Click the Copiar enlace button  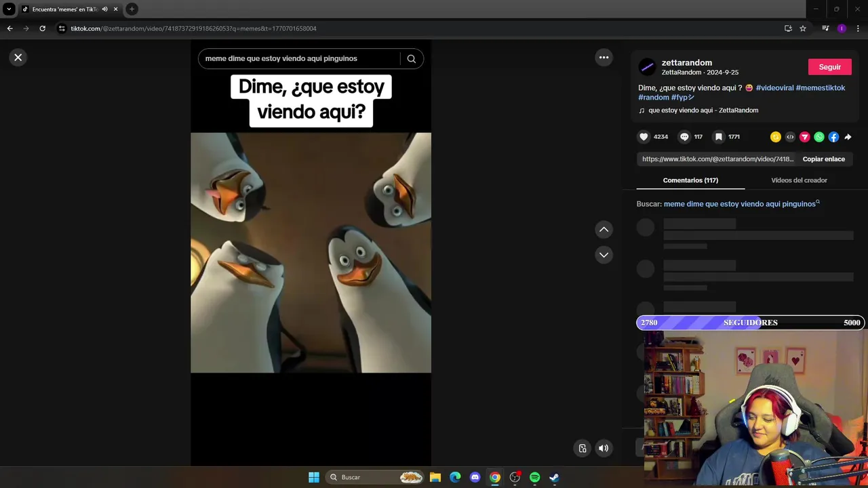tap(824, 159)
